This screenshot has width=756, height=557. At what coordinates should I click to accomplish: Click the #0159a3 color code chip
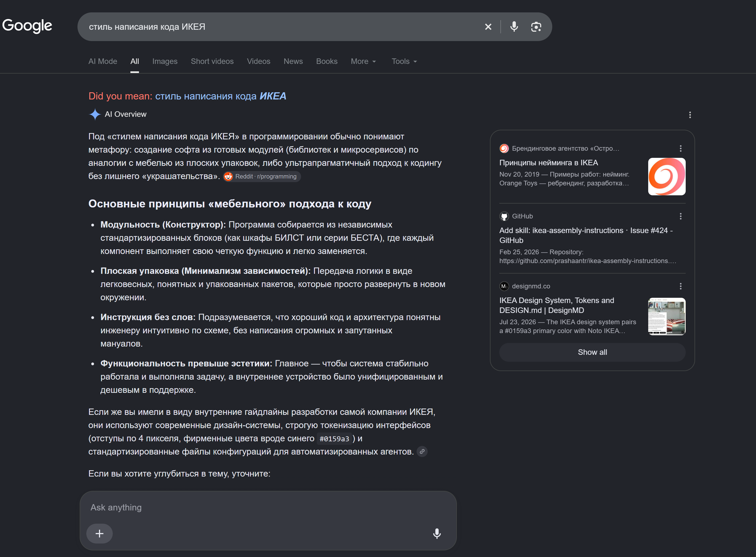tap(334, 439)
